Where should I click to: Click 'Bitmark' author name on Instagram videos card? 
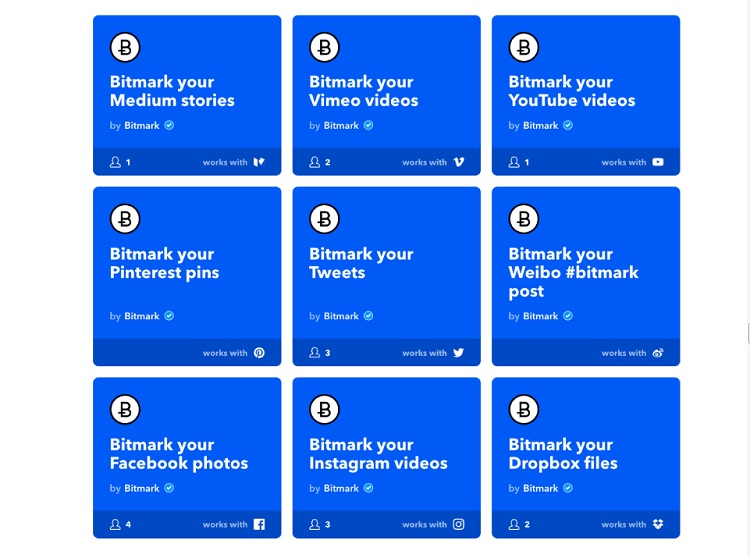click(341, 488)
